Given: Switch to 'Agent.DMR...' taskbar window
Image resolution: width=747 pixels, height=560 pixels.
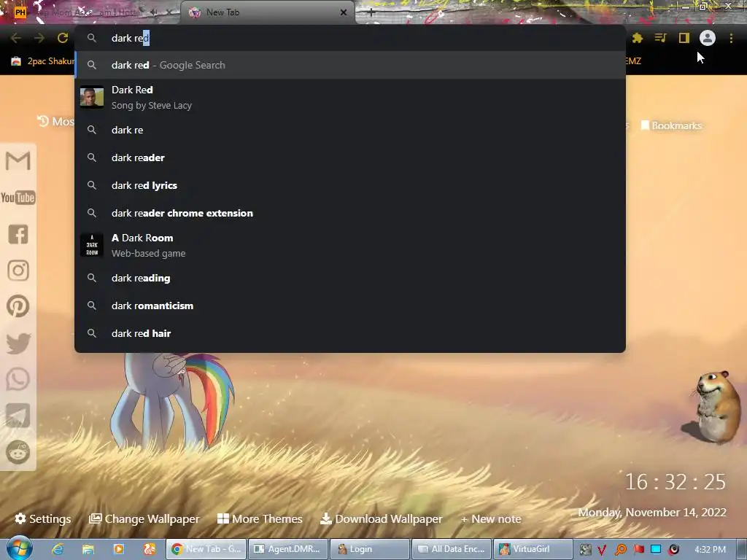Looking at the screenshot, I should click(x=287, y=549).
